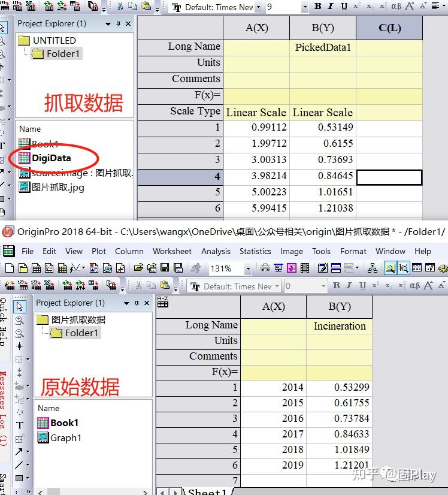
Task: Click Copy icon in upper toolbar
Action: 133,6
